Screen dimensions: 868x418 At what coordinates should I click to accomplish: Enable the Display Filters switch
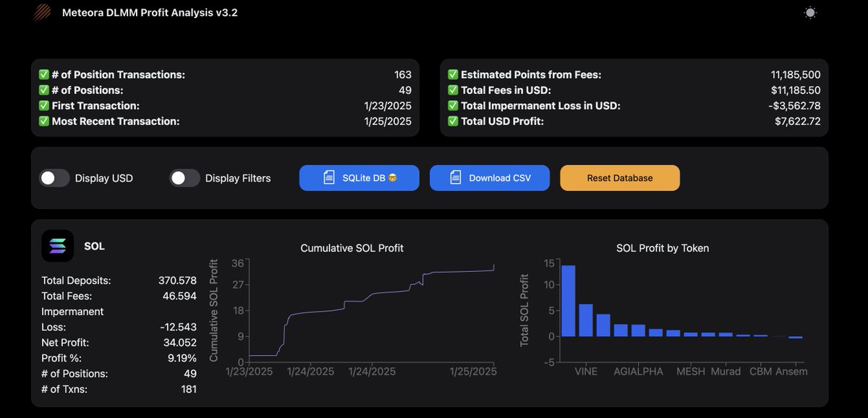coord(184,178)
